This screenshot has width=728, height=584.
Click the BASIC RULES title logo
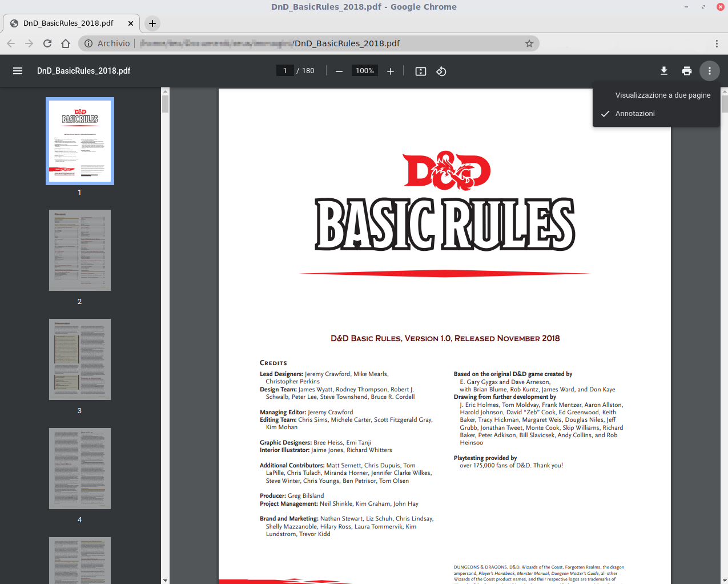click(445, 225)
